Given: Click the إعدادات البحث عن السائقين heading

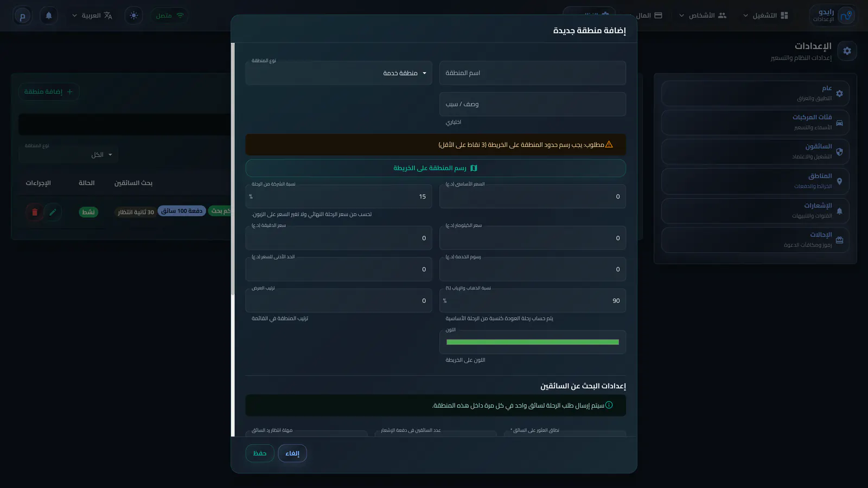Looking at the screenshot, I should point(583,386).
